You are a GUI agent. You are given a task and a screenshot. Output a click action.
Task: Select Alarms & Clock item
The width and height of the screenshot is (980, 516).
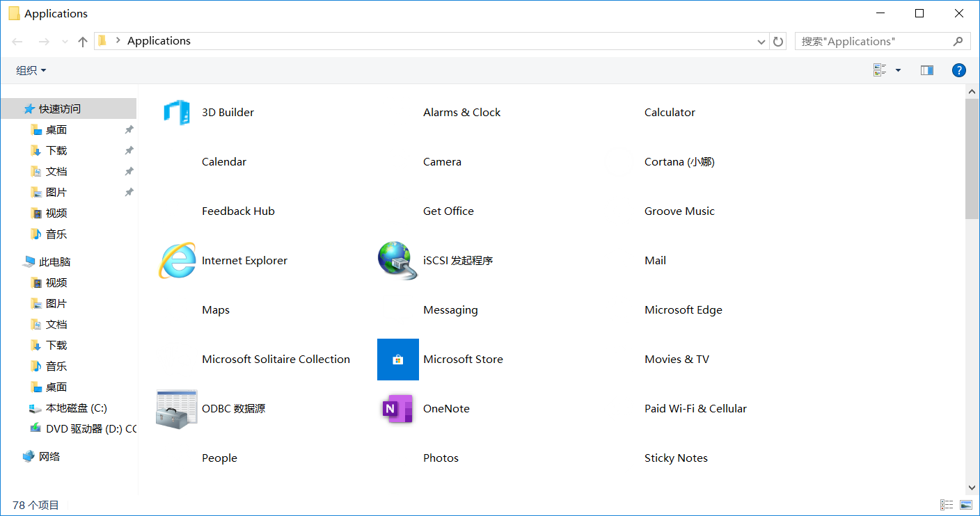(x=461, y=113)
